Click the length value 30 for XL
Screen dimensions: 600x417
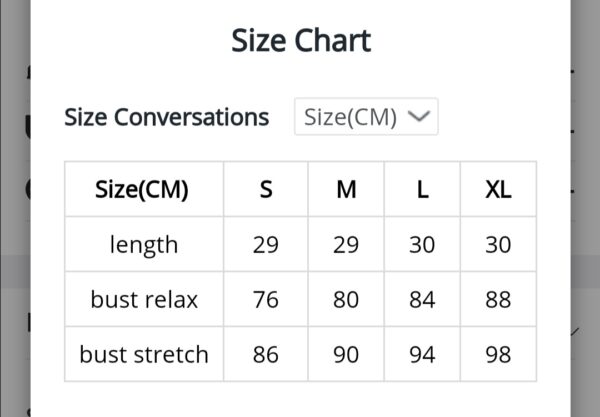pyautogui.click(x=498, y=244)
